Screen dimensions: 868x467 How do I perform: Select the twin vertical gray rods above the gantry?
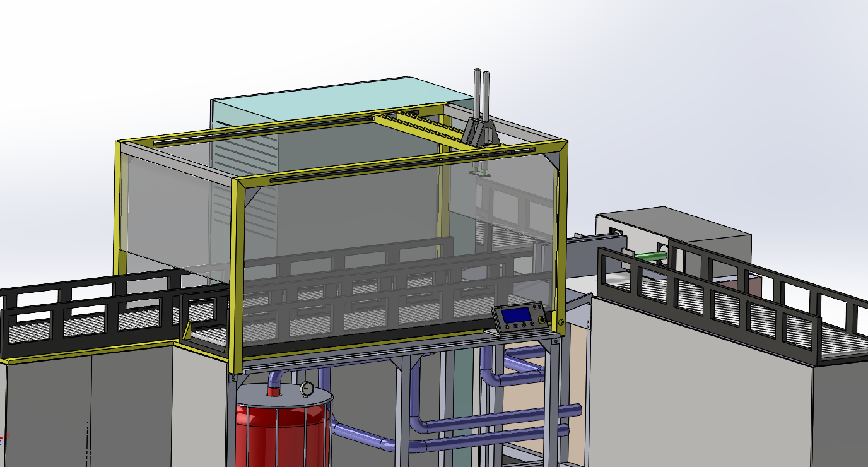[x=481, y=95]
